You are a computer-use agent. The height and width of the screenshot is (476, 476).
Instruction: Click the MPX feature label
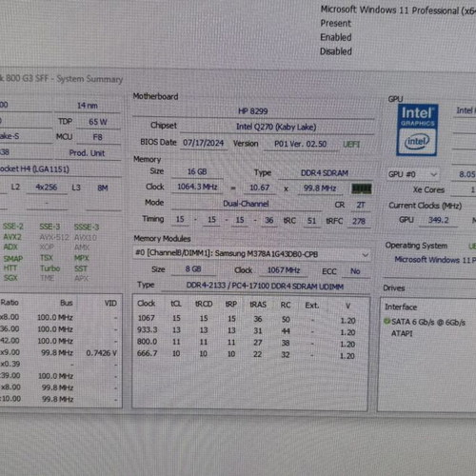point(82,258)
